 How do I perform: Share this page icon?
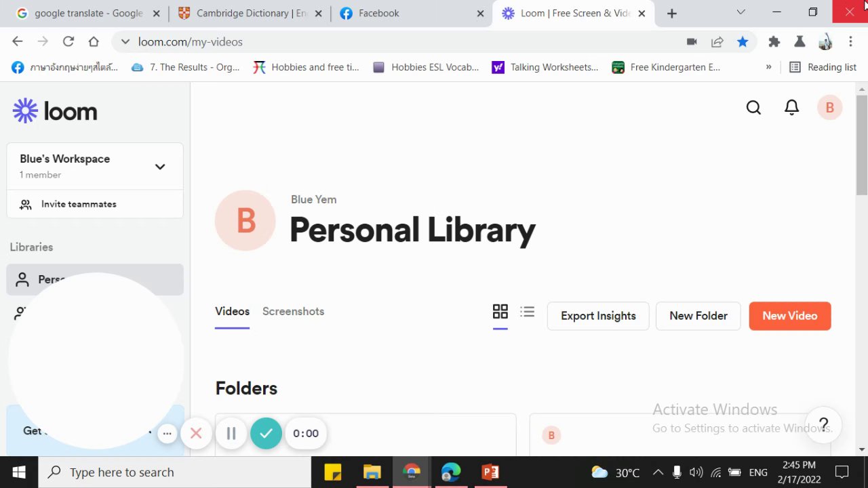click(717, 42)
